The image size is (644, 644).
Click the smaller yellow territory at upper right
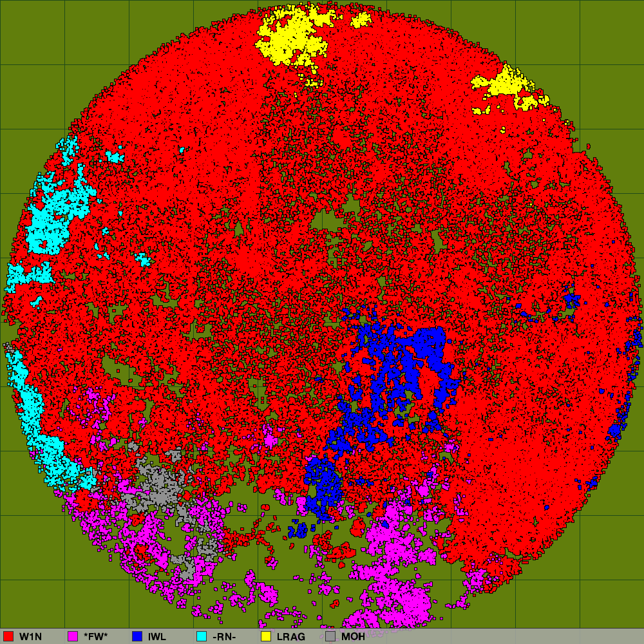coord(506,84)
